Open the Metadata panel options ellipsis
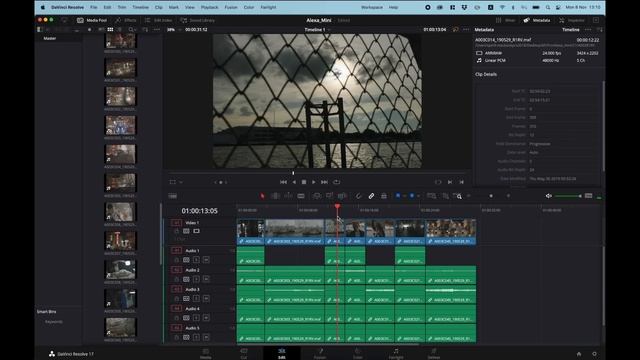 coord(588,30)
